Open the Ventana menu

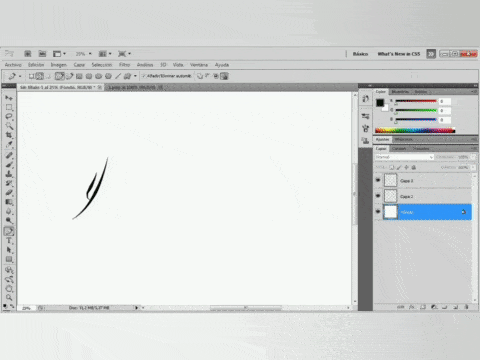pos(199,65)
